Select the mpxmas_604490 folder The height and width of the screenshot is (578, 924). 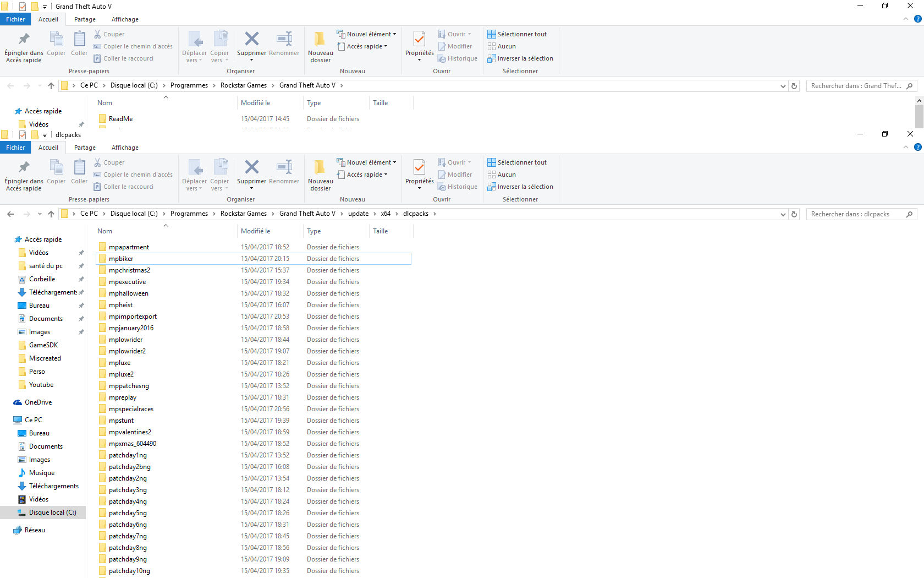coord(254,444)
